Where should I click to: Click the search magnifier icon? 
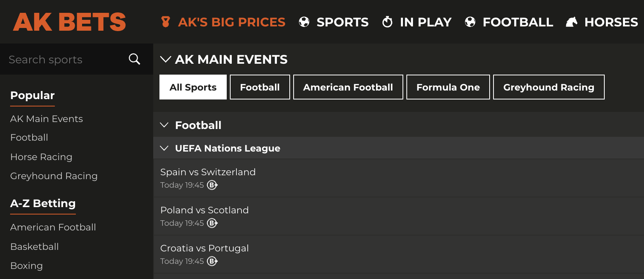click(x=134, y=59)
